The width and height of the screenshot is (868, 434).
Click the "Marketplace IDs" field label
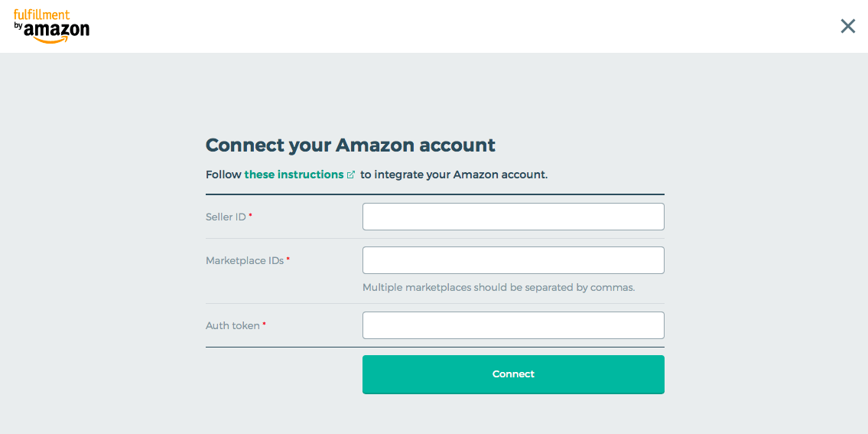[245, 261]
